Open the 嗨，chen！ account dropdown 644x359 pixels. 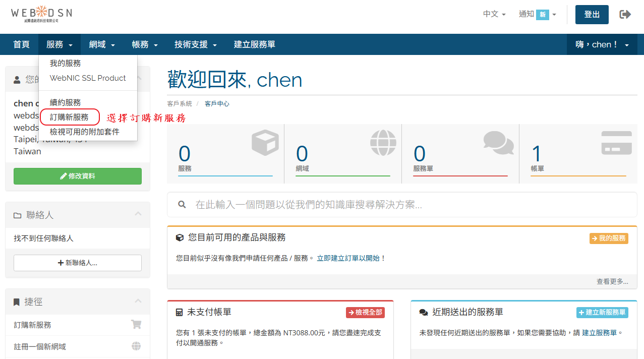coord(602,44)
